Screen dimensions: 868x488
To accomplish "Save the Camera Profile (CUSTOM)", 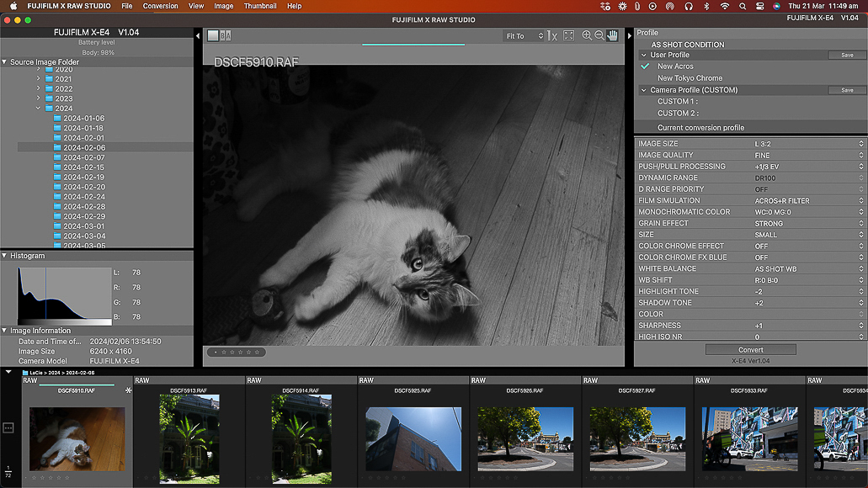I will coord(847,90).
